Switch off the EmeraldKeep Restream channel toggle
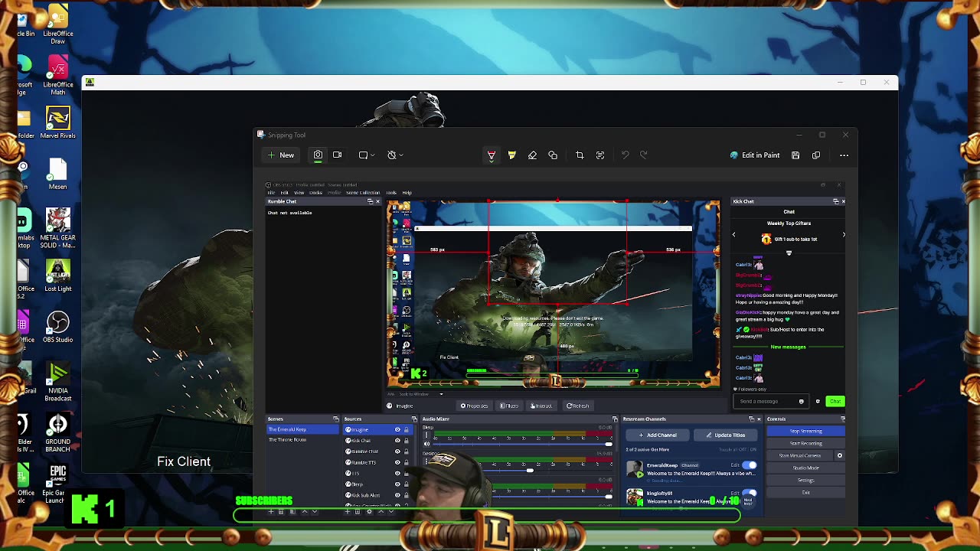Viewport: 980px width, 551px height. point(750,465)
